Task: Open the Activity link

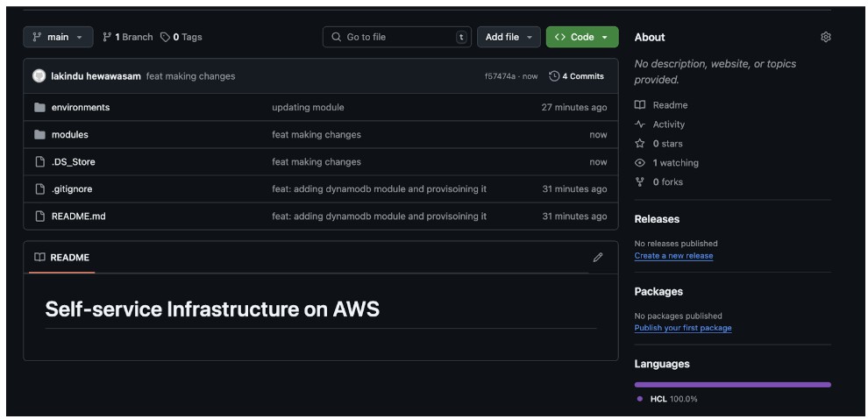Action: [x=660, y=124]
